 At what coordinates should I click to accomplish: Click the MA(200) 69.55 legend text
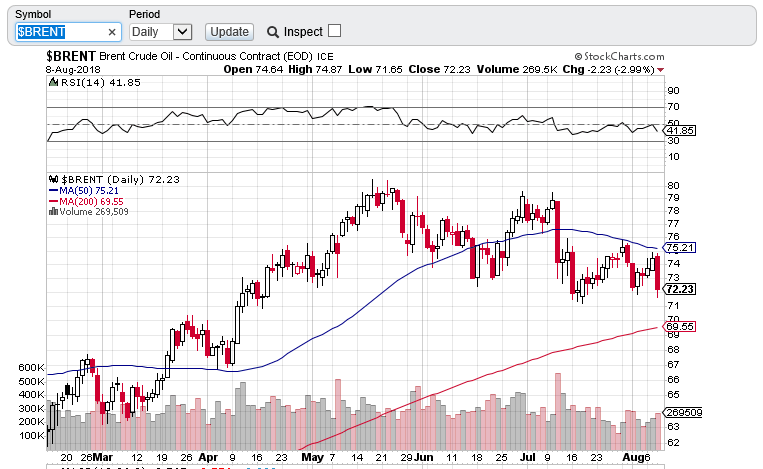point(91,201)
